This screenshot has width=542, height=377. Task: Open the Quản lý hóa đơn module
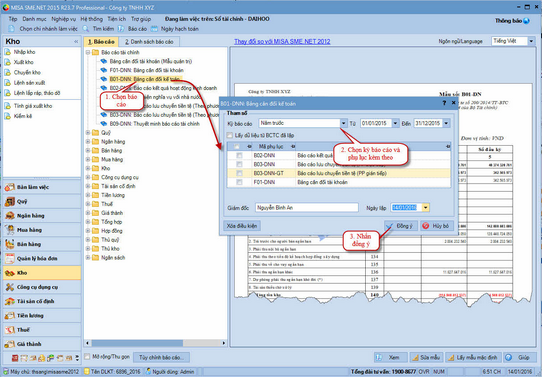(x=42, y=258)
